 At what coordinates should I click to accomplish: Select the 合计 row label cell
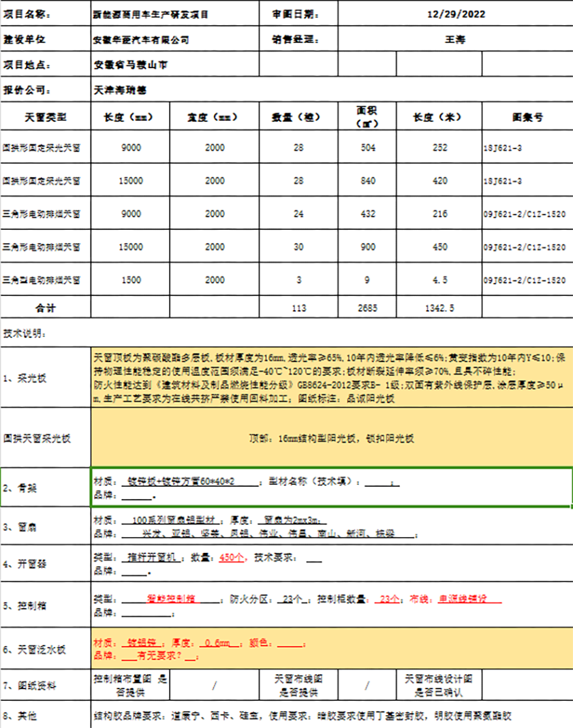(x=45, y=308)
